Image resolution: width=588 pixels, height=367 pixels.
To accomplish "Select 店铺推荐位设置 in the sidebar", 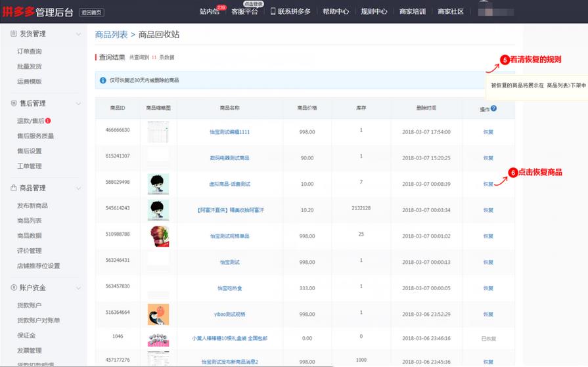I will [x=38, y=265].
